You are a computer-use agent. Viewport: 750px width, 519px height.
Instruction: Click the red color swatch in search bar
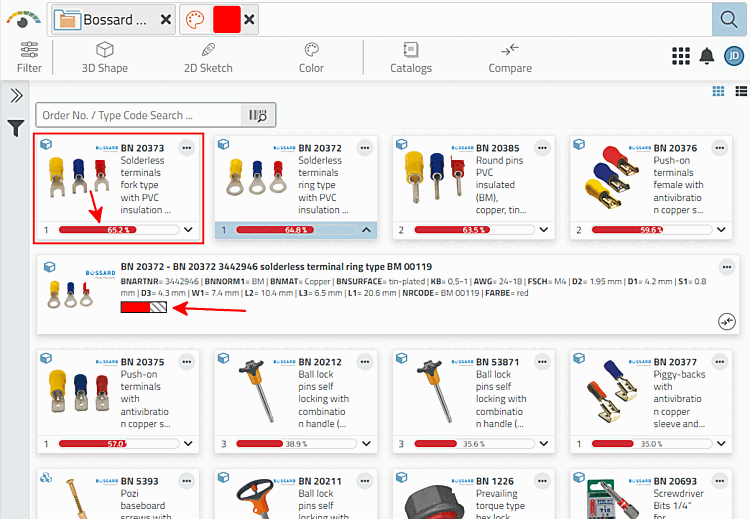click(227, 20)
